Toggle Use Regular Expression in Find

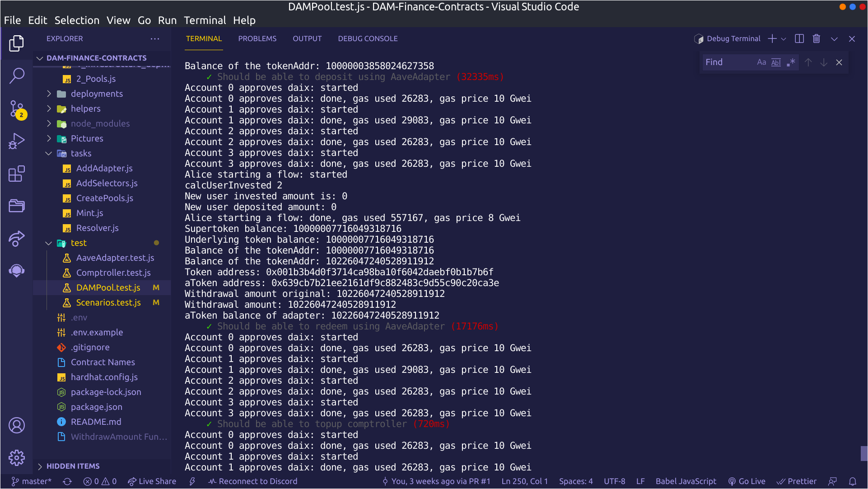click(x=790, y=62)
